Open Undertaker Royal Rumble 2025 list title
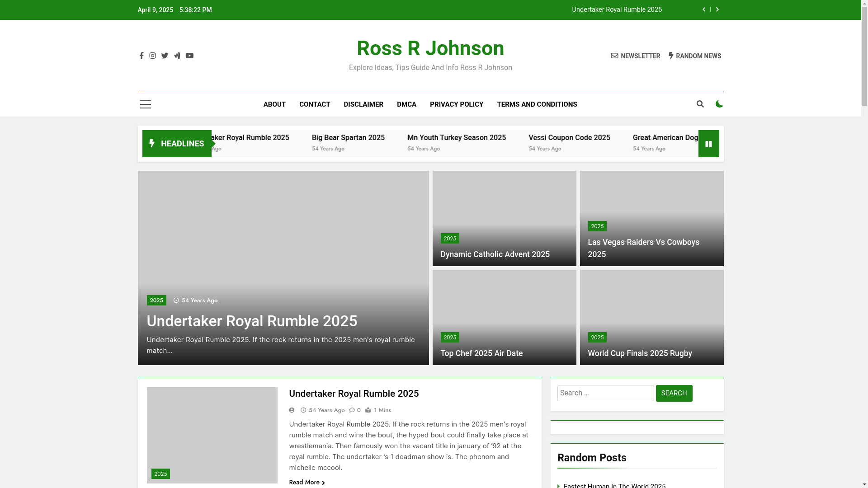This screenshot has width=868, height=488. coord(354,394)
